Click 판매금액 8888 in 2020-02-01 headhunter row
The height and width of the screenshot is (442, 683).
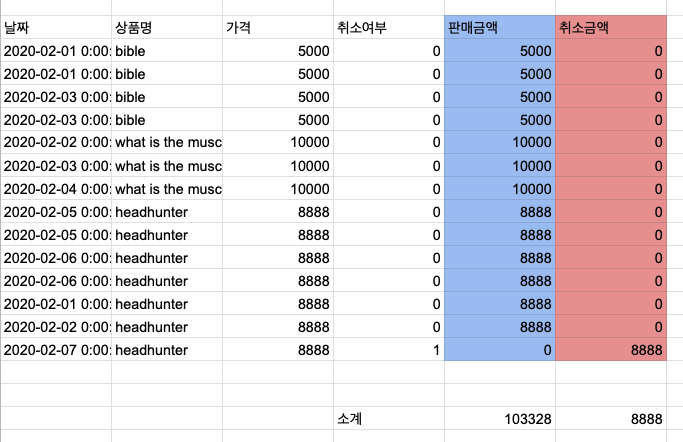500,304
